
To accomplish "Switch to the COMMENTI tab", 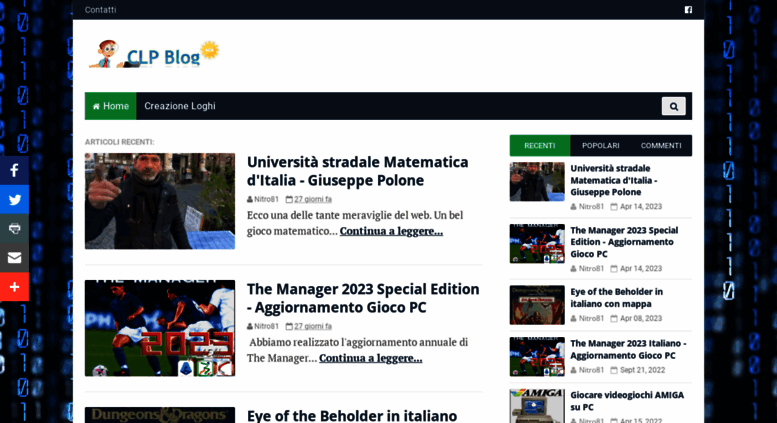I will coord(661,146).
